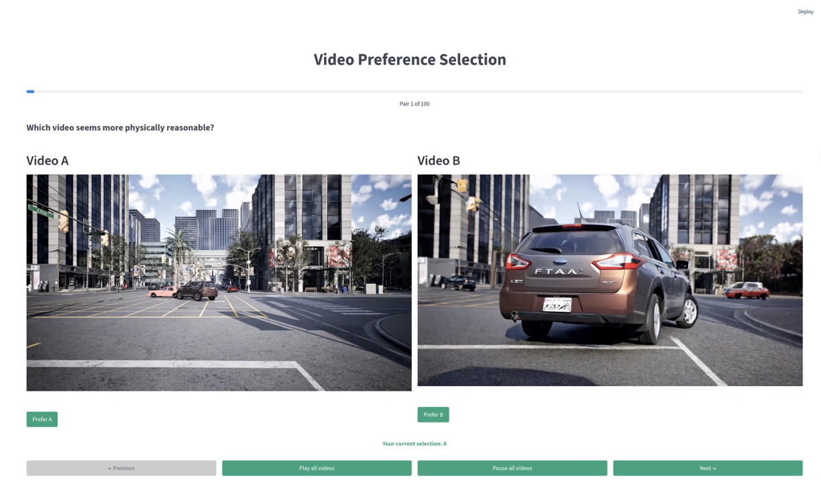Viewport: 821px width, 504px height.
Task: Click the Prefer A button
Action: pos(42,419)
